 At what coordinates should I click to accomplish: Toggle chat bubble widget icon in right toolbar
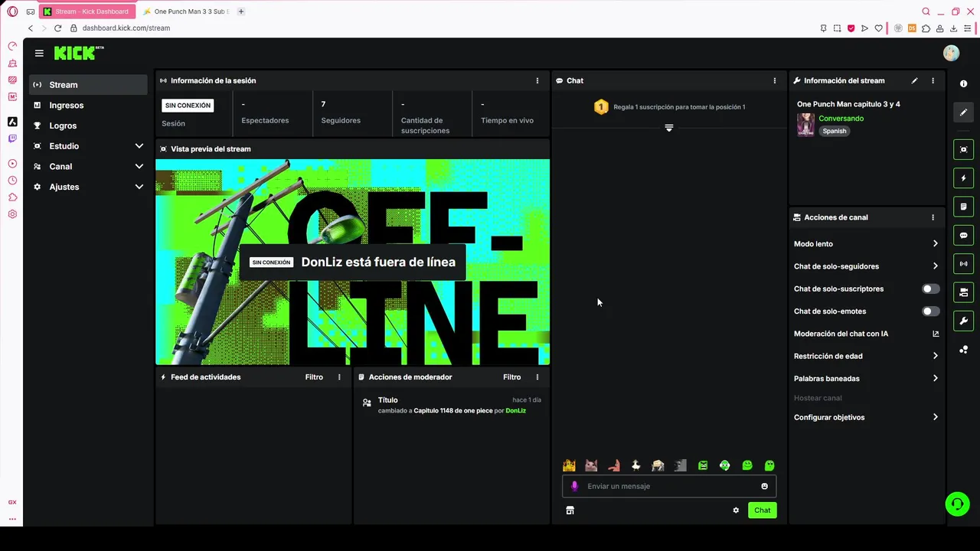click(963, 235)
